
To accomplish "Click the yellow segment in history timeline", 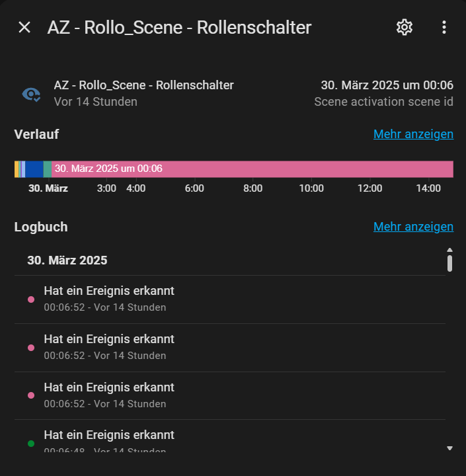I will pyautogui.click(x=17, y=169).
